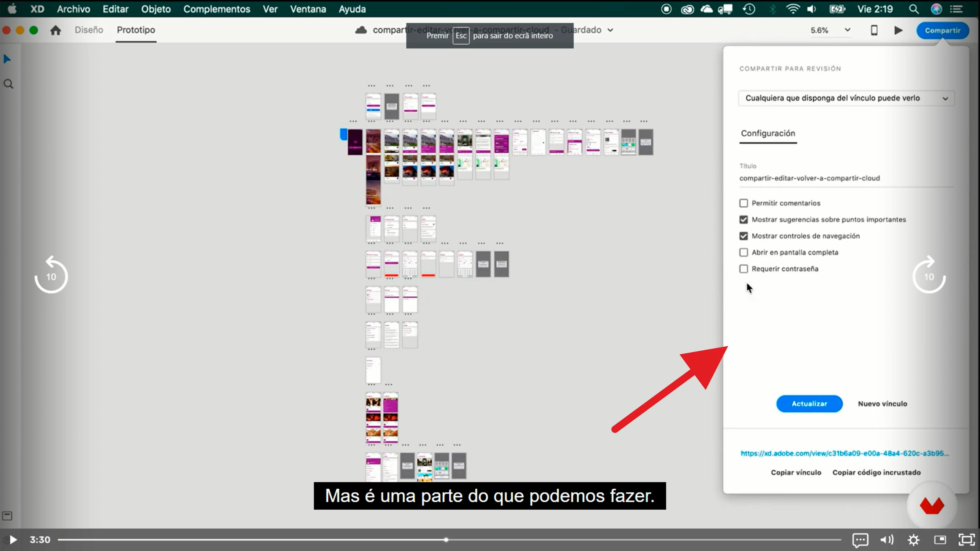Image resolution: width=980 pixels, height=551 pixels.
Task: Open the Complementos menu
Action: [217, 9]
